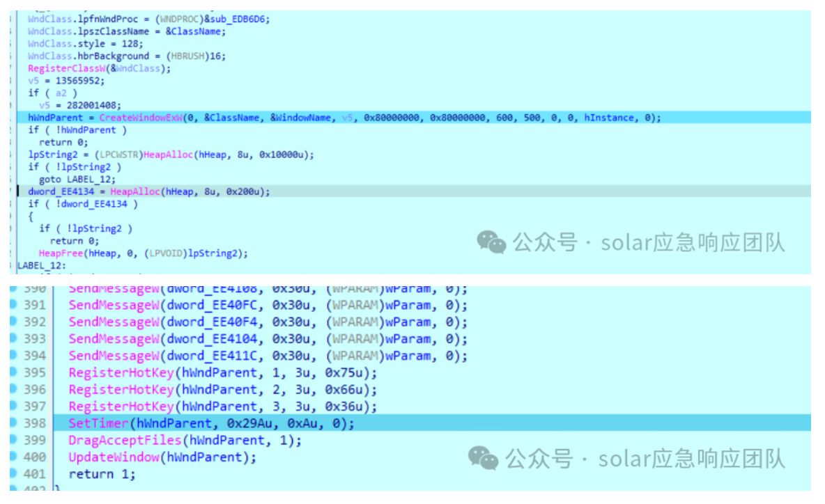The height and width of the screenshot is (504, 825).
Task: Toggle the breakpoint dot on line 398
Action: (13, 423)
